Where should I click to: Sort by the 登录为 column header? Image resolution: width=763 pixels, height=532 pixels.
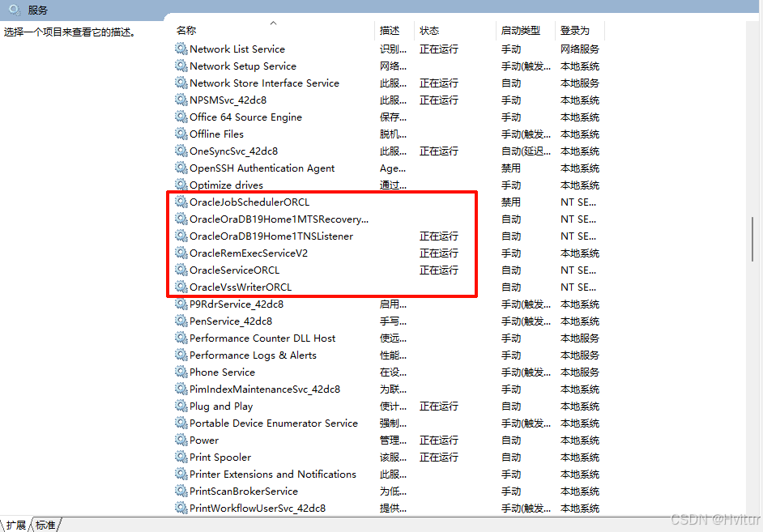(575, 30)
